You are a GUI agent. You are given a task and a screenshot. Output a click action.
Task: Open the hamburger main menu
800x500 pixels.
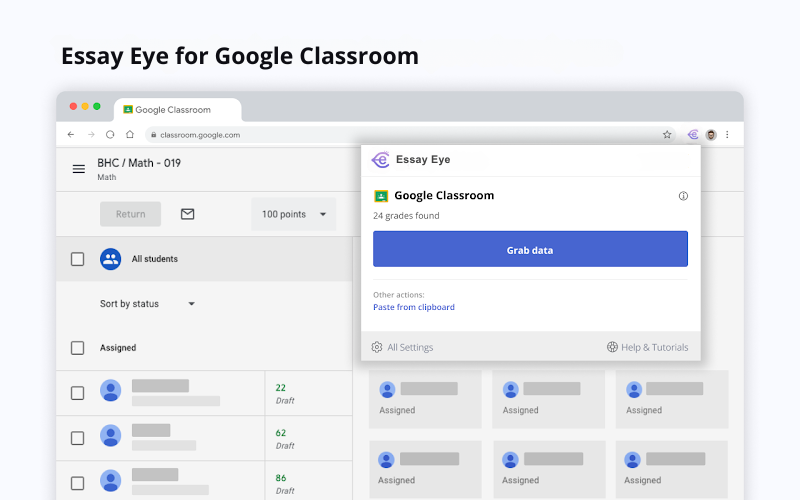click(79, 169)
